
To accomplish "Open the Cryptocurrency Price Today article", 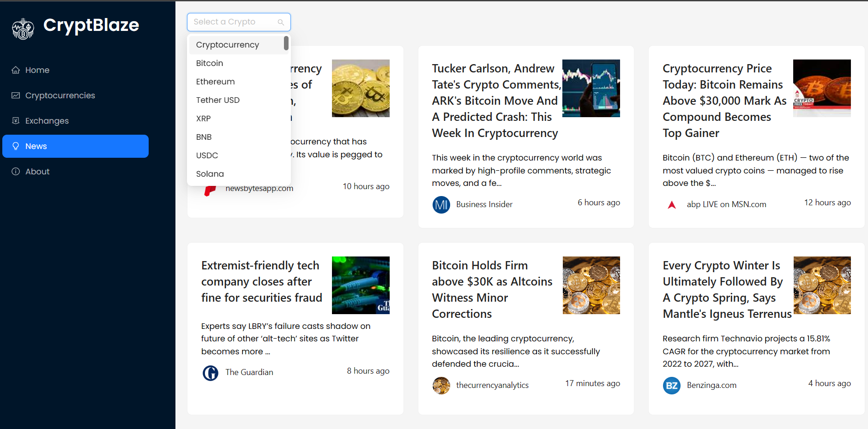I will [724, 101].
